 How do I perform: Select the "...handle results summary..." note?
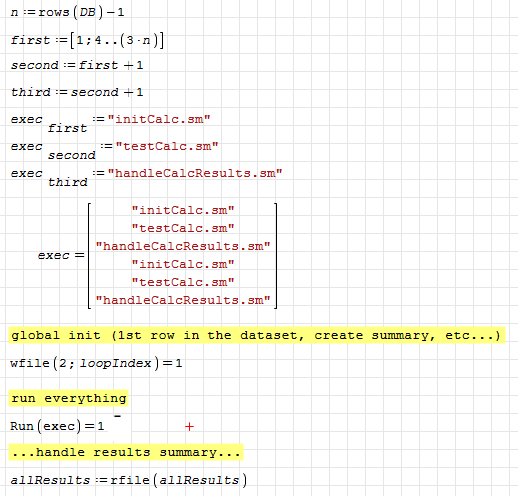(126, 452)
